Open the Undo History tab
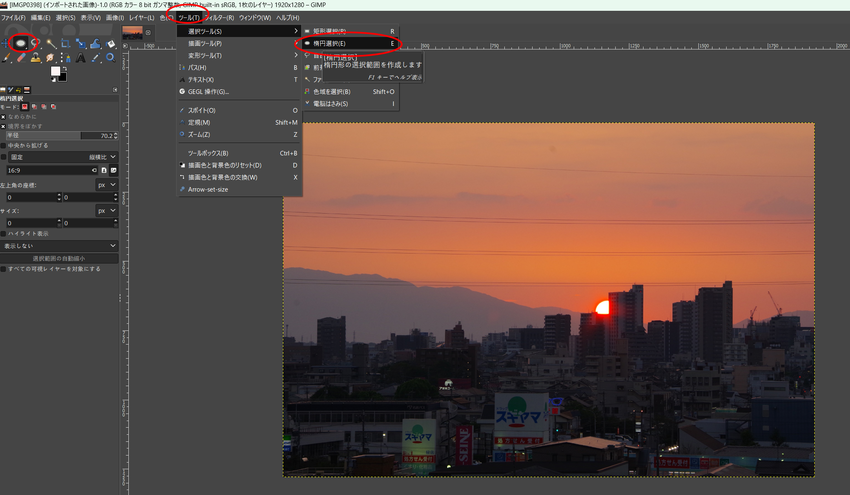 pos(19,90)
